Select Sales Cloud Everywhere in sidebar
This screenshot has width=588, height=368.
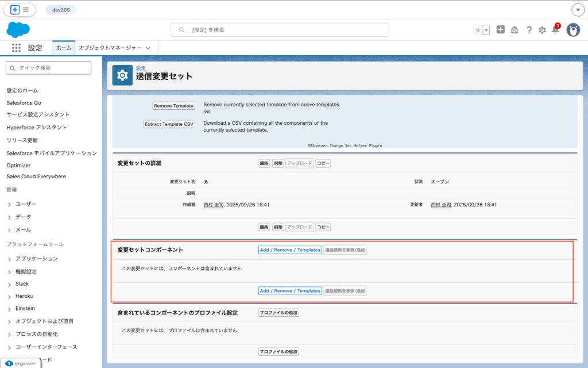click(x=37, y=178)
